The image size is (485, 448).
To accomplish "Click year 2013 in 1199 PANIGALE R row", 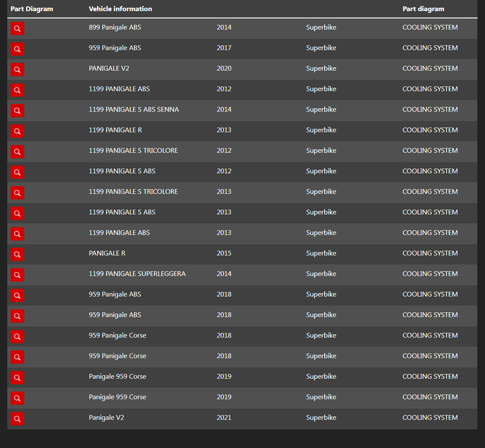I will click(x=224, y=130).
